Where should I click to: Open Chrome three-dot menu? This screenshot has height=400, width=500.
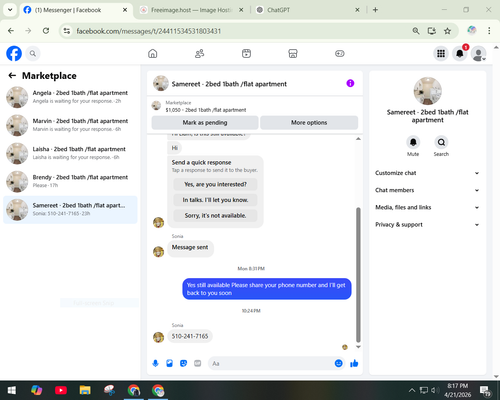[x=489, y=31]
